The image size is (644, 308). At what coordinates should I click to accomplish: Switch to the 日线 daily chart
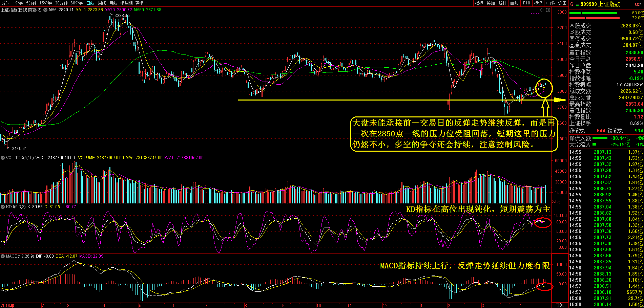pyautogui.click(x=90, y=3)
